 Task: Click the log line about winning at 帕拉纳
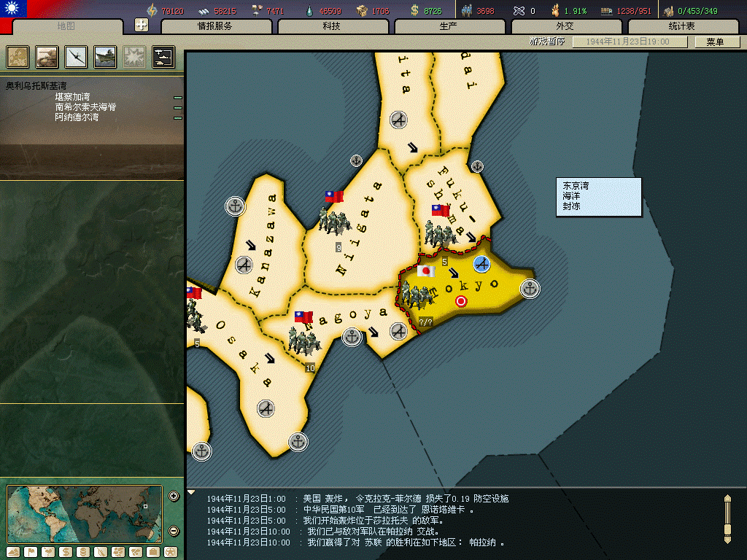pos(355,542)
